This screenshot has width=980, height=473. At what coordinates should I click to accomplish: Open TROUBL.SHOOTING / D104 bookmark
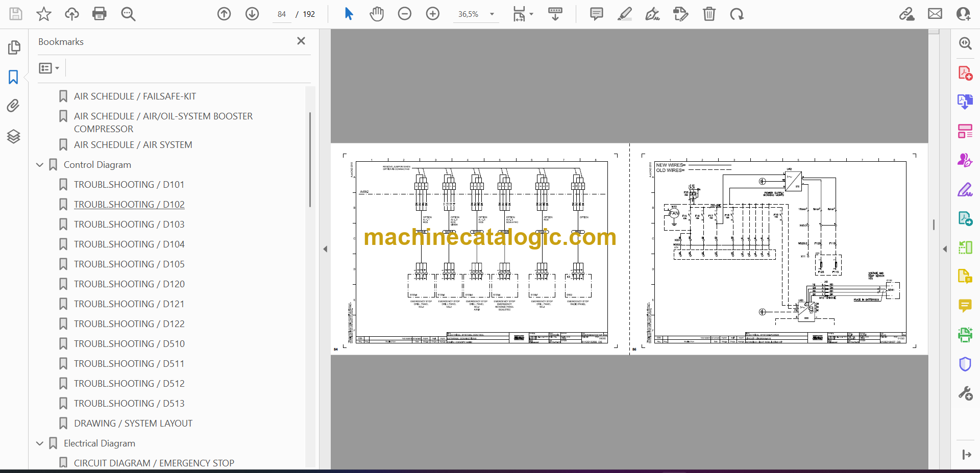[x=129, y=244]
